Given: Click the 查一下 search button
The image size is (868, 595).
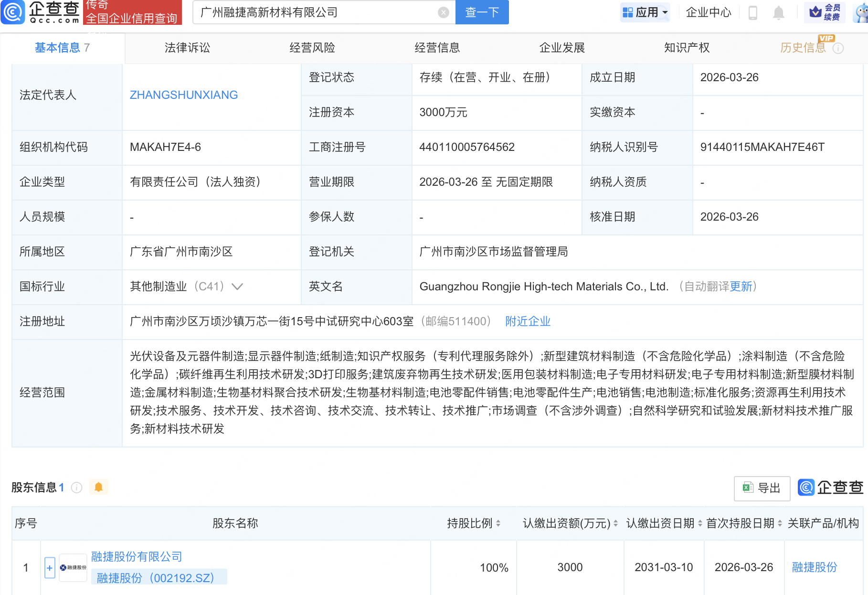Looking at the screenshot, I should pyautogui.click(x=482, y=12).
